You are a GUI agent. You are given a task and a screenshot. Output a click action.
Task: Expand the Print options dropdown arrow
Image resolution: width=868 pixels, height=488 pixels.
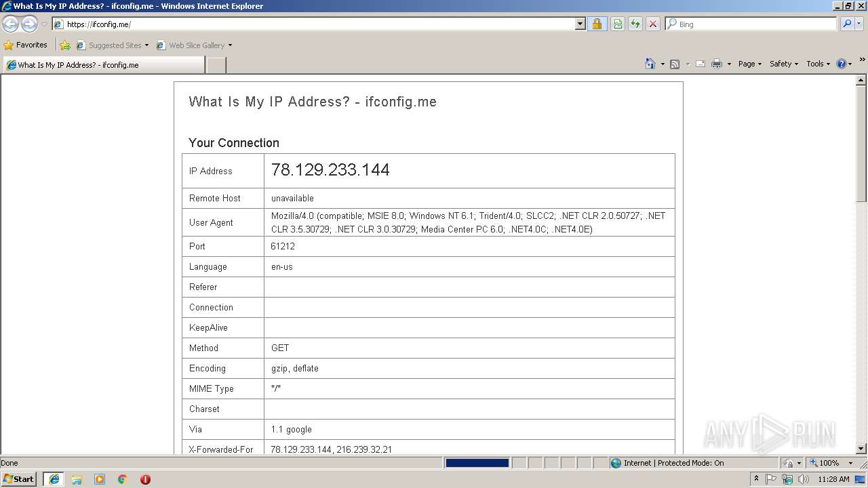(x=729, y=64)
